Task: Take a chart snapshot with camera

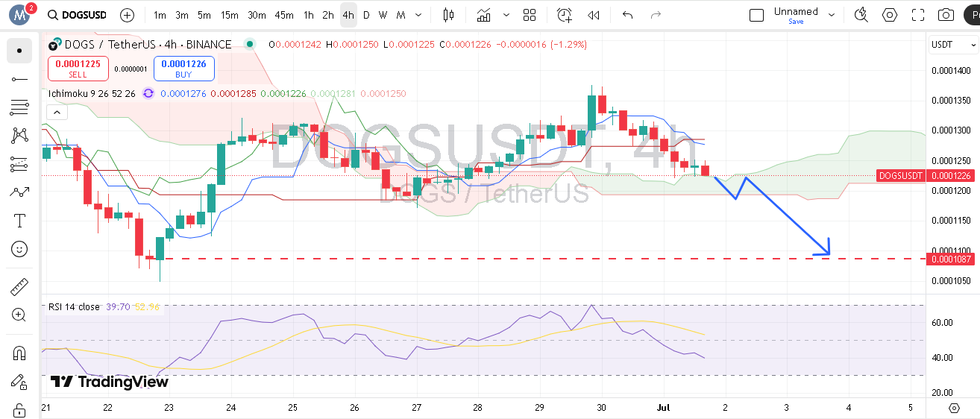Action: click(946, 15)
